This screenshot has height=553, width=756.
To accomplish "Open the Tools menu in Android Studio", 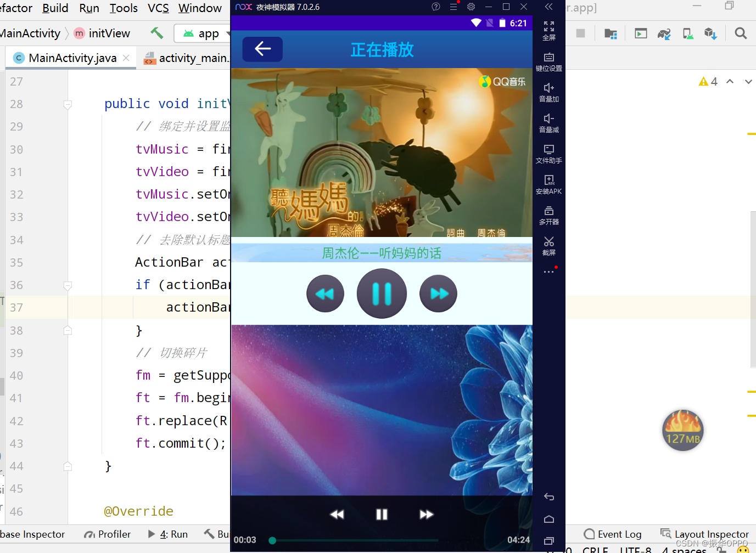I will (x=124, y=8).
